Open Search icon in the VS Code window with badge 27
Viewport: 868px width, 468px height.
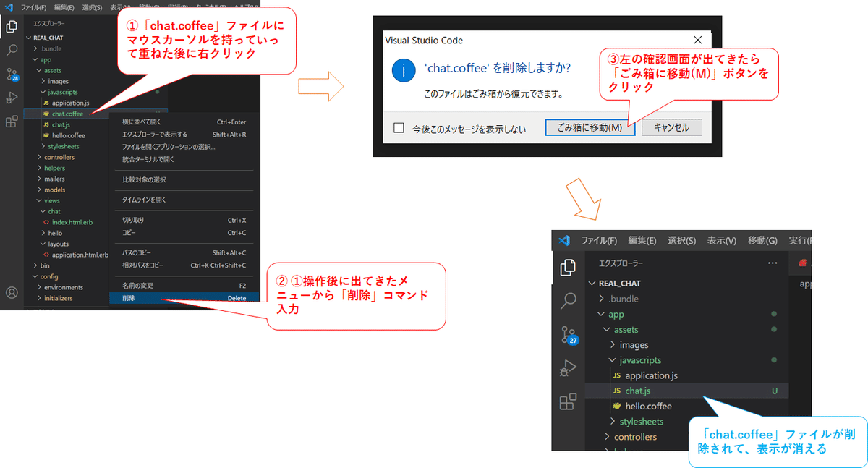(x=569, y=299)
